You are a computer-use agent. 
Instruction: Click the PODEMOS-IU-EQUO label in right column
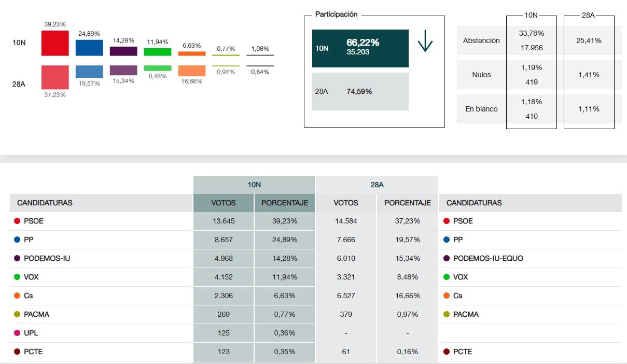tap(487, 258)
